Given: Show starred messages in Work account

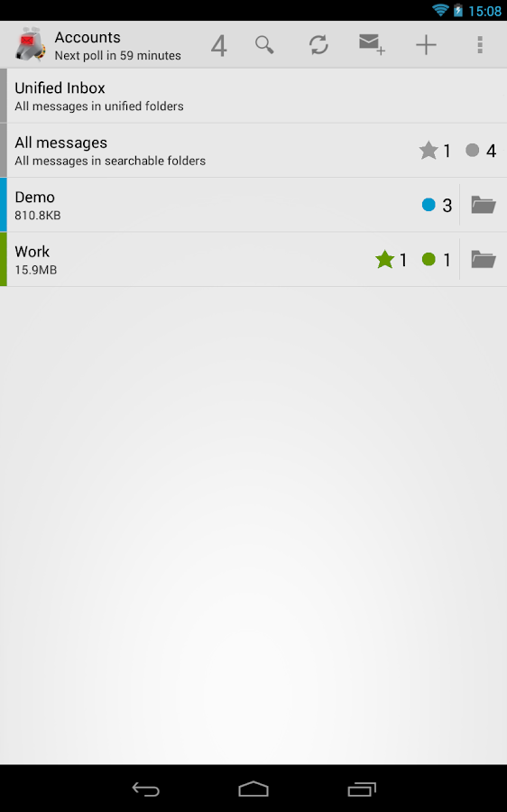Looking at the screenshot, I should [x=391, y=260].
